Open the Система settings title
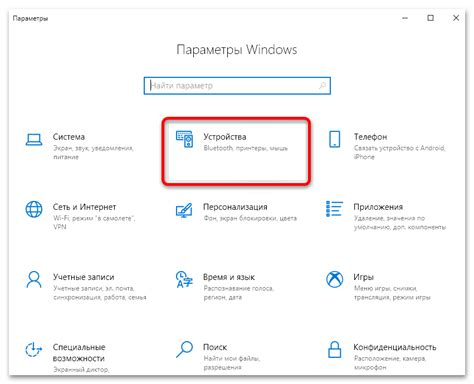The image size is (474, 384). point(69,137)
